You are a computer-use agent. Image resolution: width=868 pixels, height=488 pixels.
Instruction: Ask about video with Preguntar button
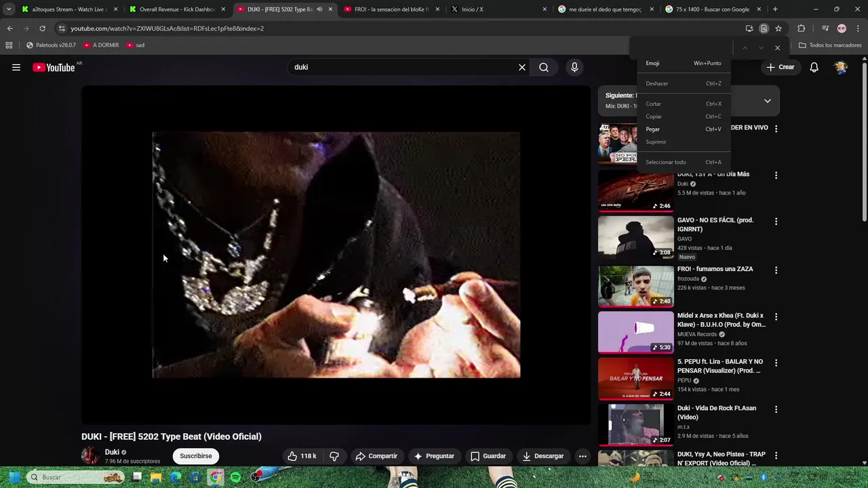pos(433,456)
